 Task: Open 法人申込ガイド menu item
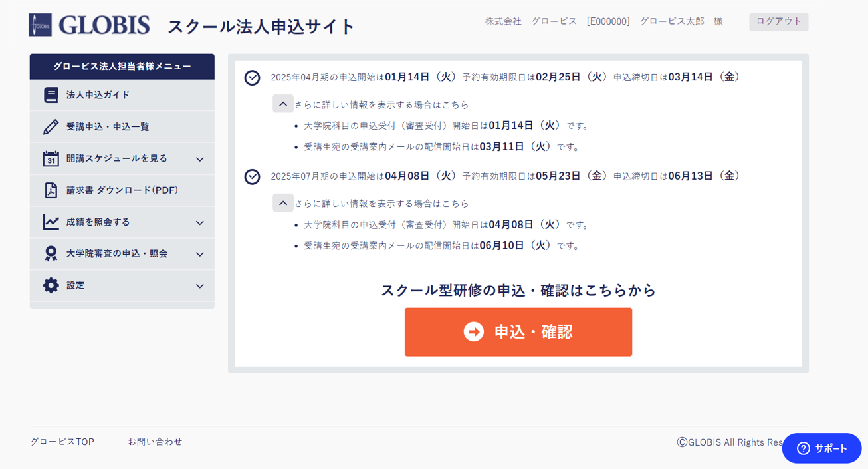[122, 95]
